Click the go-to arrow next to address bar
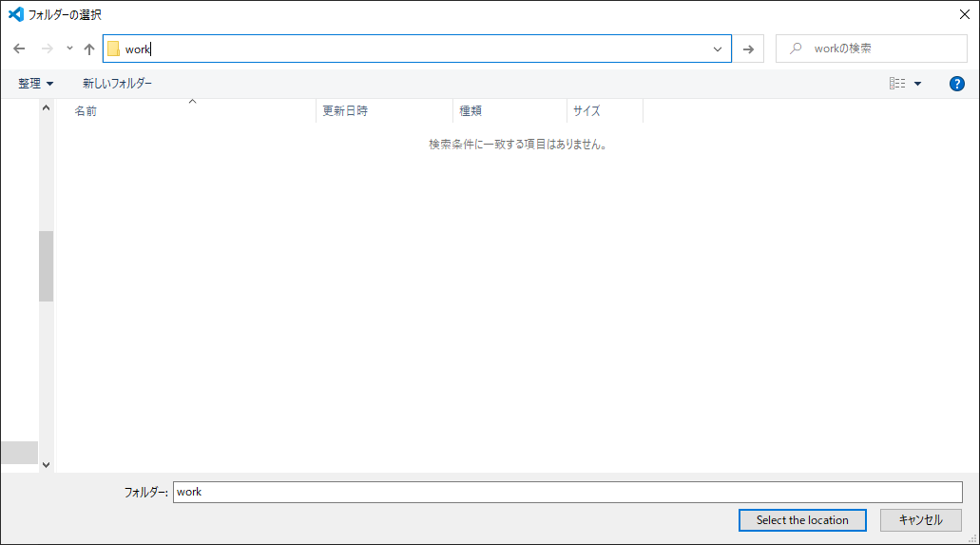This screenshot has height=545, width=980. [x=748, y=49]
